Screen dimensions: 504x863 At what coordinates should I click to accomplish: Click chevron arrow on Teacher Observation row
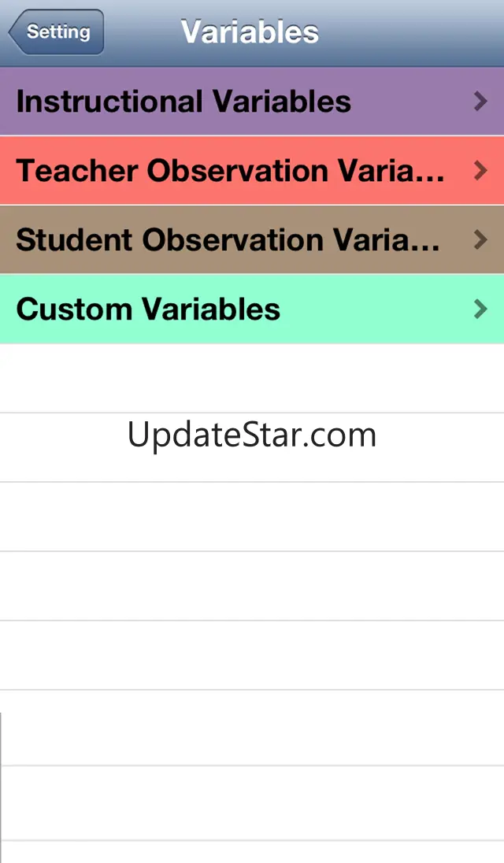click(480, 171)
